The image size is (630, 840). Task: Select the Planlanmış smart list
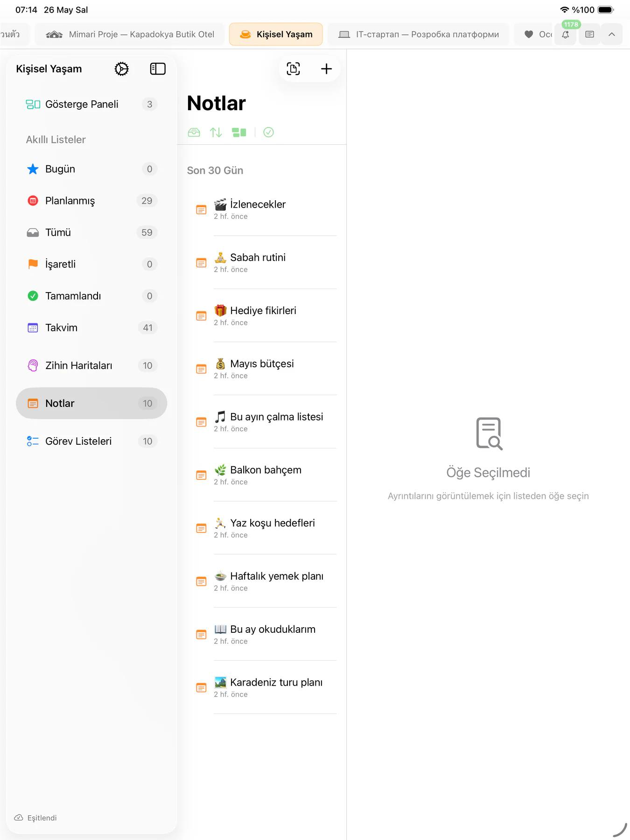[91, 201]
